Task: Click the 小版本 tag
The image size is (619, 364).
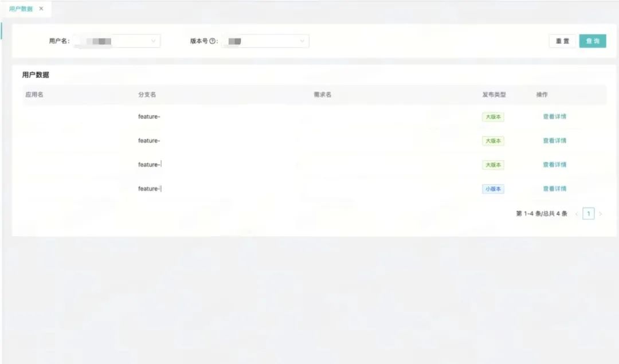Action: click(x=493, y=189)
